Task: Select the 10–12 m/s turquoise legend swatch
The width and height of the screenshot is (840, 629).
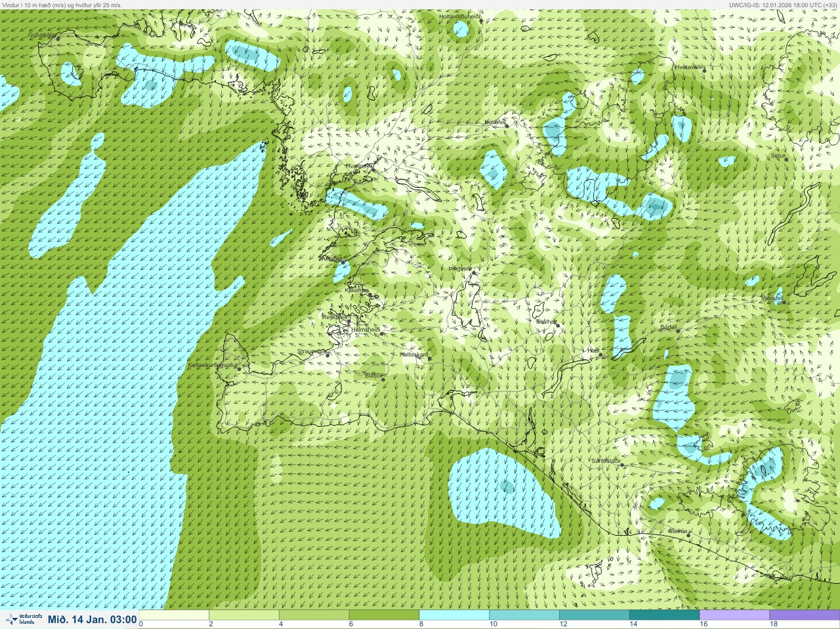Action: click(x=524, y=615)
